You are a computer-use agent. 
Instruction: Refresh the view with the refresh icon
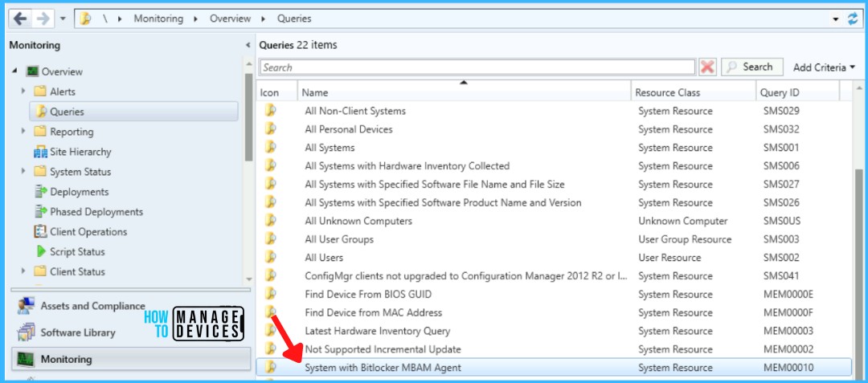pyautogui.click(x=853, y=18)
